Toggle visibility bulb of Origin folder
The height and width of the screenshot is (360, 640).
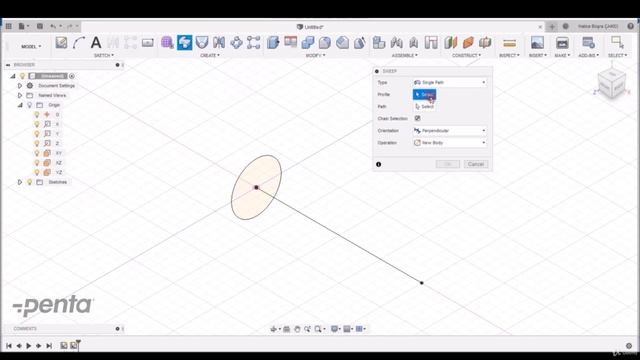pos(29,105)
